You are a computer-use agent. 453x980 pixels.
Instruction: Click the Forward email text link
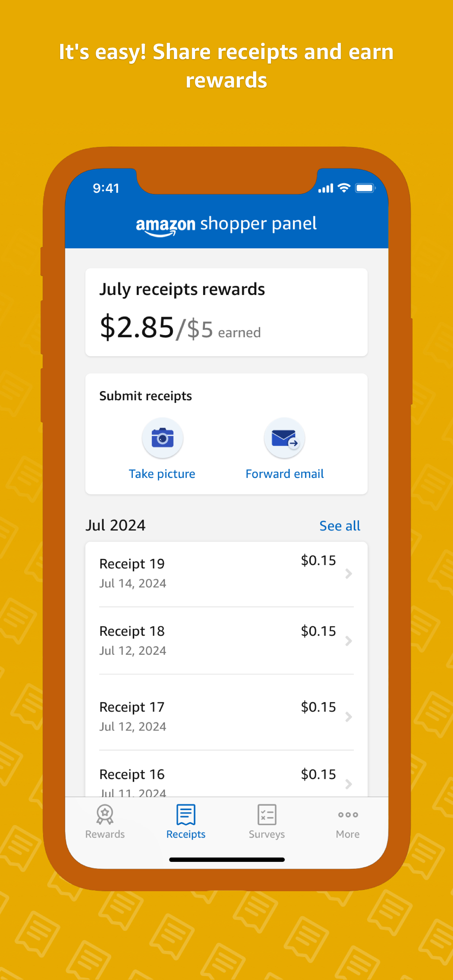point(284,474)
